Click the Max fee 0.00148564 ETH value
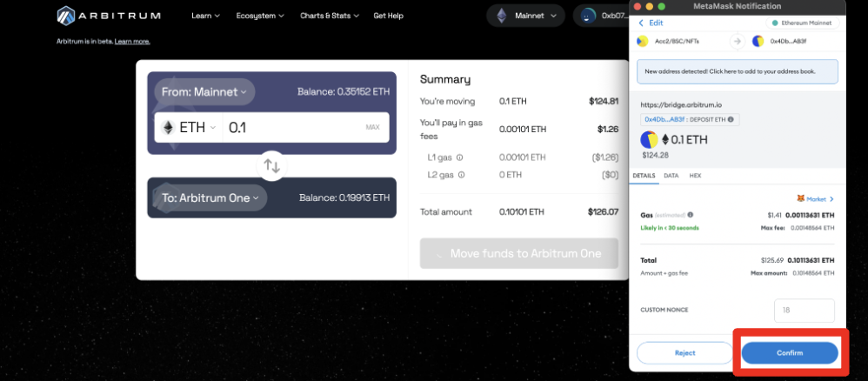Screen dimensions: 868x381 point(811,228)
